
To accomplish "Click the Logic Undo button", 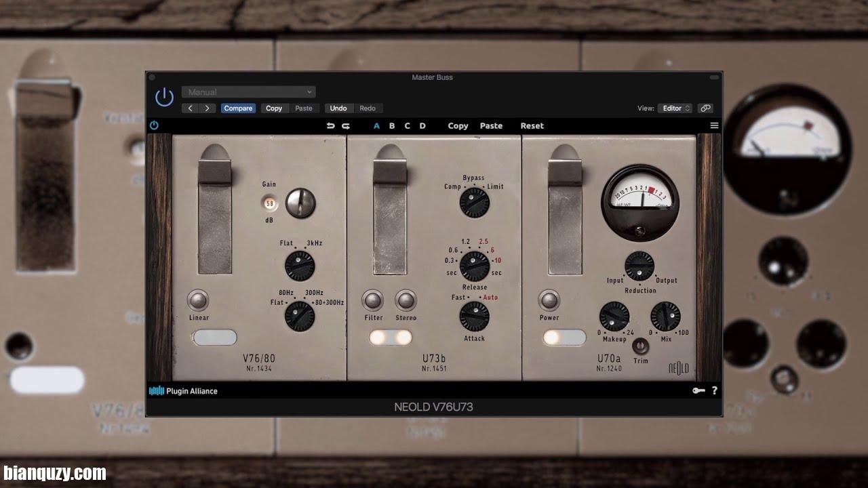I will [x=338, y=108].
